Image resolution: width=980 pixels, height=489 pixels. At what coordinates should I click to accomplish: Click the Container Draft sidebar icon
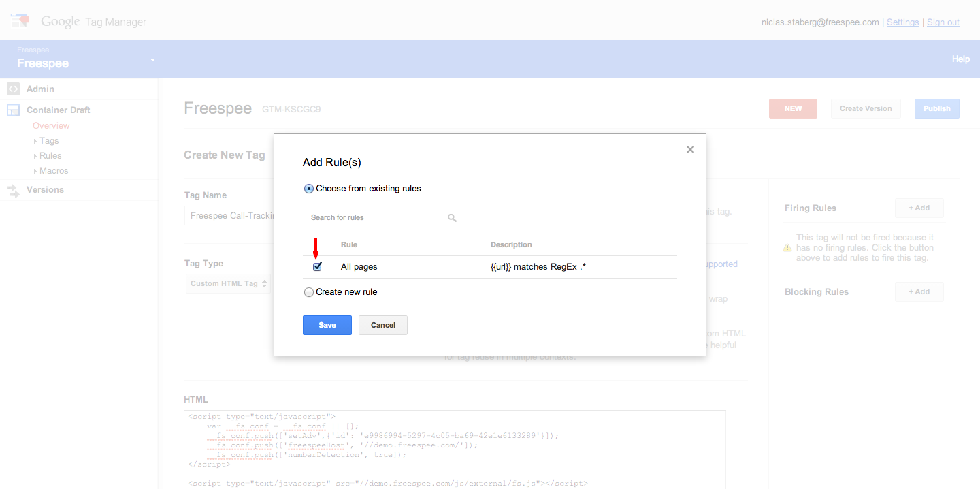(x=13, y=110)
